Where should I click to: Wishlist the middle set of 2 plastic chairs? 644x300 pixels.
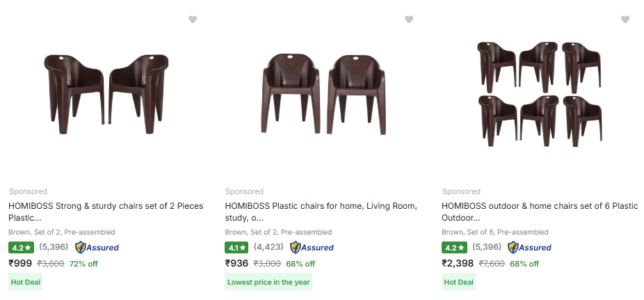(x=409, y=19)
